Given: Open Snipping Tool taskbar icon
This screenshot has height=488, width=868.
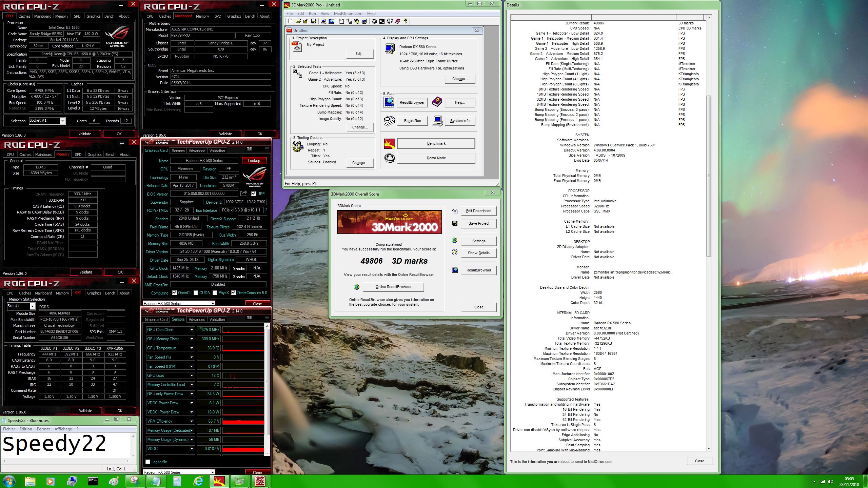Looking at the screenshot, I should [x=135, y=481].
